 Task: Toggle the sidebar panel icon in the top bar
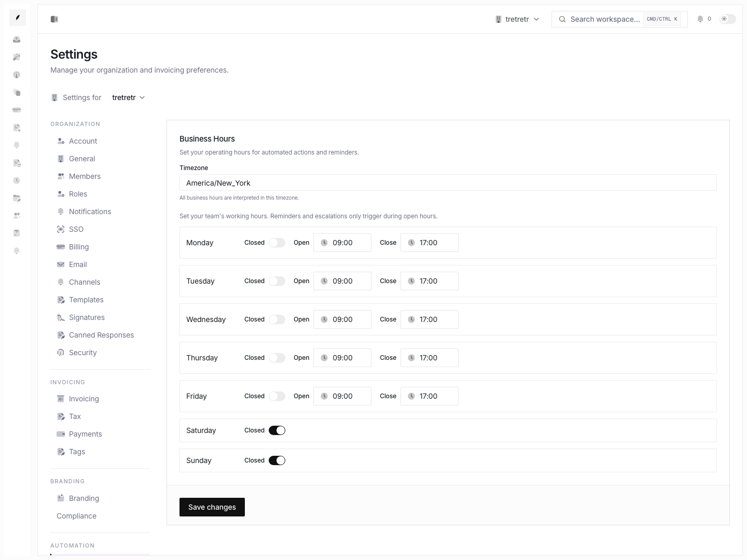[54, 19]
